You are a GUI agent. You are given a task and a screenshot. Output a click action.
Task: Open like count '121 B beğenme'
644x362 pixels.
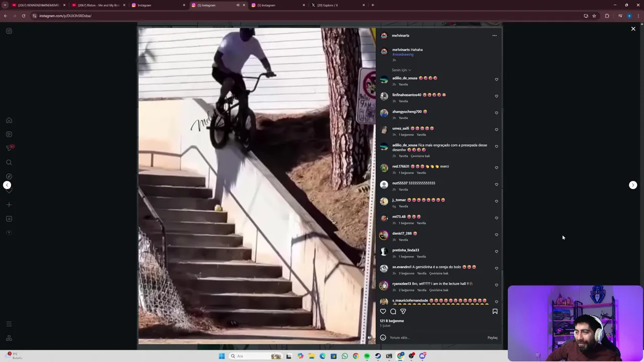(x=392, y=321)
